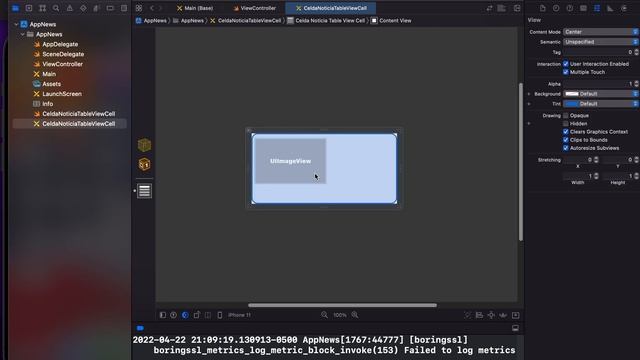Switch to the ViewController tab
This screenshot has height=360, width=640.
(x=254, y=8)
